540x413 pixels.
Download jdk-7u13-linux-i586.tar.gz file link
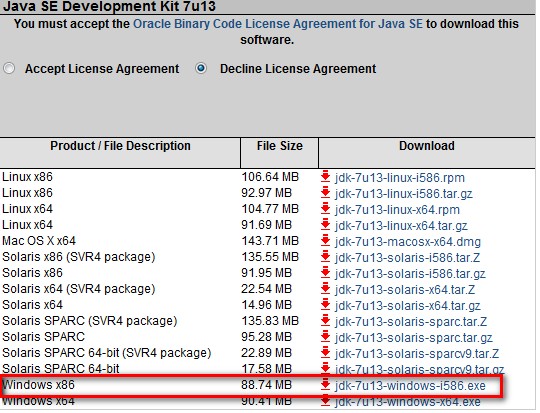coord(403,194)
